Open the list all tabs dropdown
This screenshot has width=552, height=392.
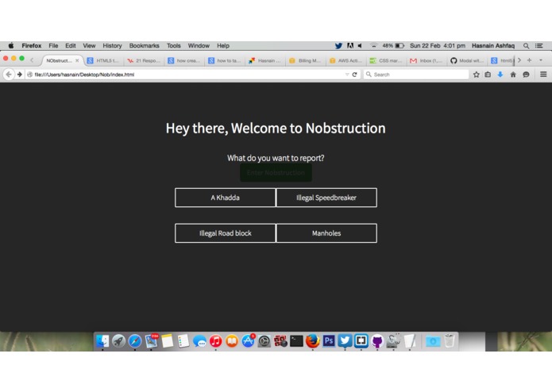(x=541, y=60)
